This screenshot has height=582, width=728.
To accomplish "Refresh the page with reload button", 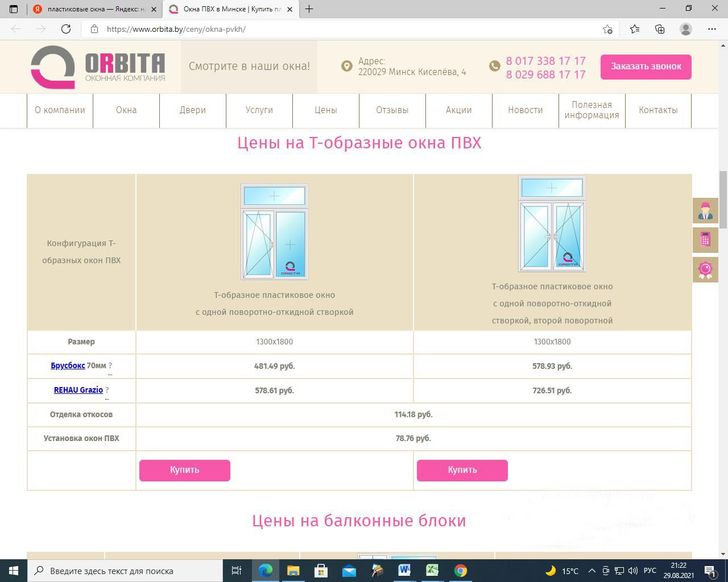I will point(66,29).
